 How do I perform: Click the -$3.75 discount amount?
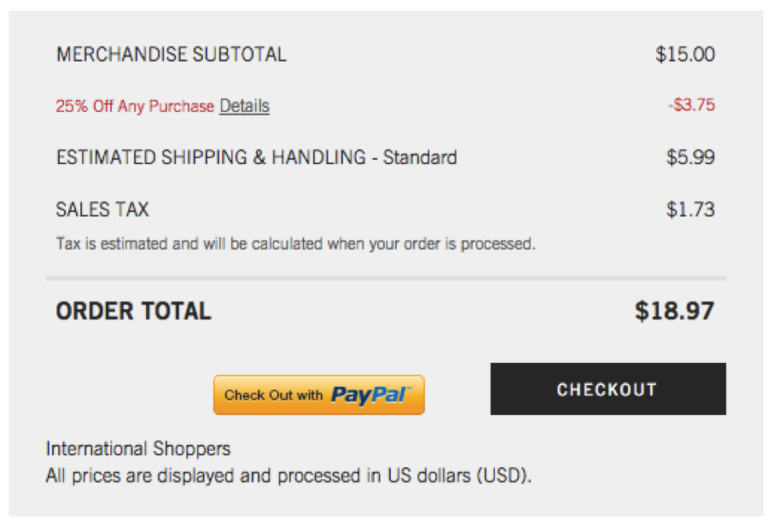click(691, 105)
